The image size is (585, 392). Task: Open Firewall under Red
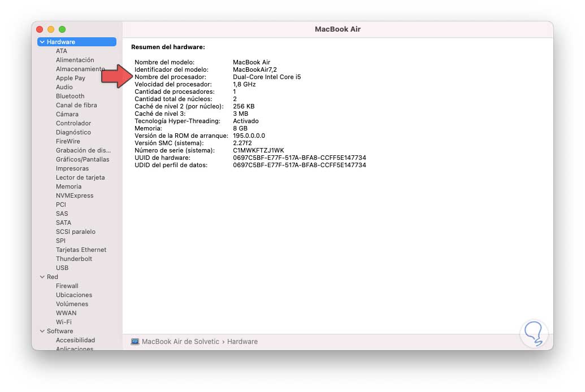point(67,286)
